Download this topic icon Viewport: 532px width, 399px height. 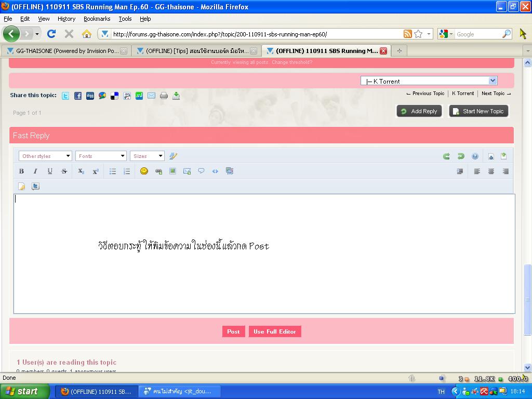176,96
